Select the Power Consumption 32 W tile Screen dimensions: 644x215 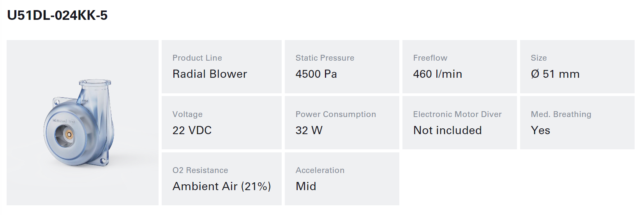[342, 123]
